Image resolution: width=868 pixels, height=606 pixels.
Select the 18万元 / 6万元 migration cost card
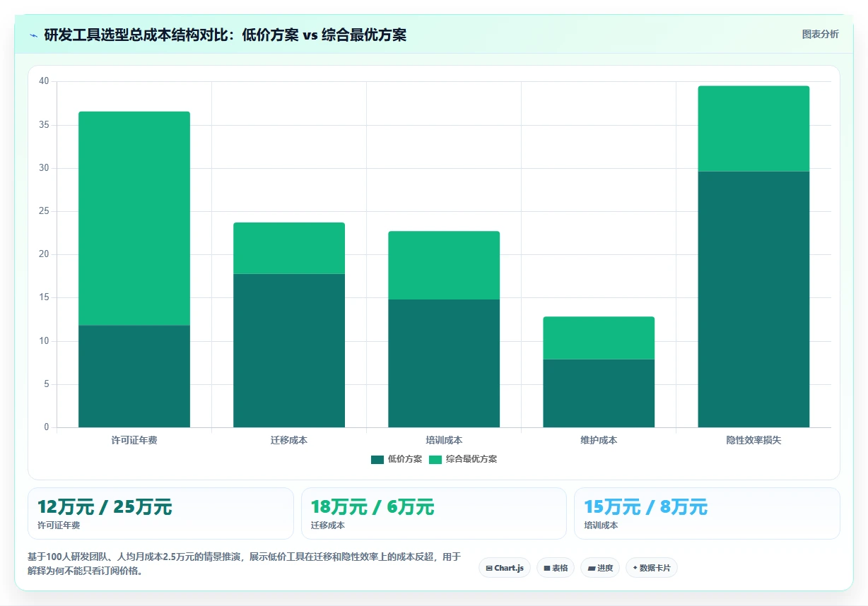click(x=434, y=513)
